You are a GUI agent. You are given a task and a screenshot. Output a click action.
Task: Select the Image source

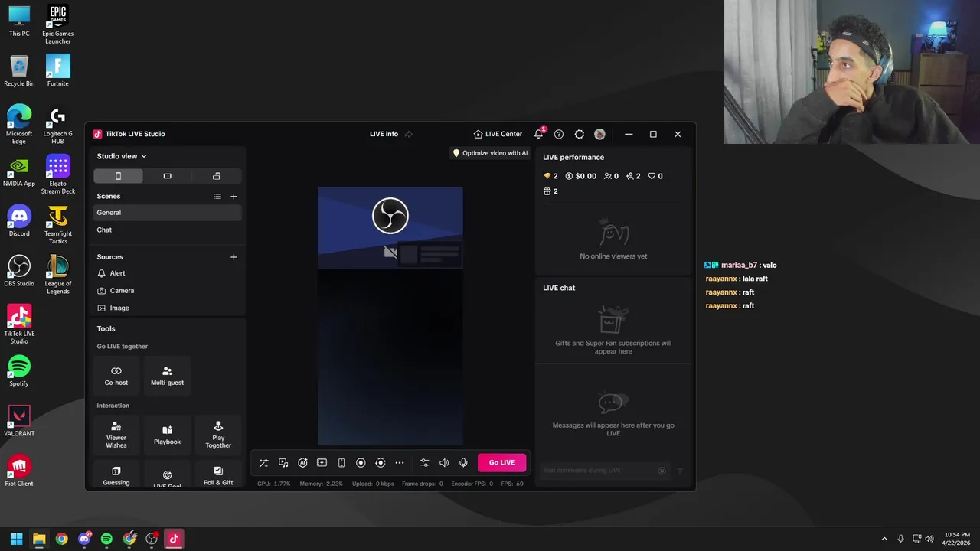coord(168,308)
